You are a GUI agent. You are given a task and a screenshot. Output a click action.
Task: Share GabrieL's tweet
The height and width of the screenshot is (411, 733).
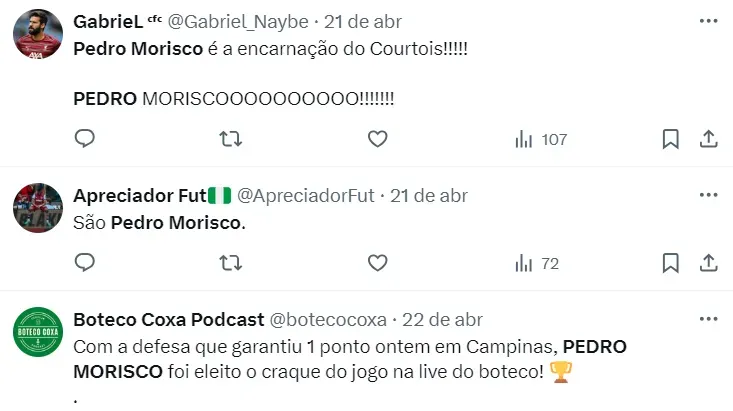707,139
